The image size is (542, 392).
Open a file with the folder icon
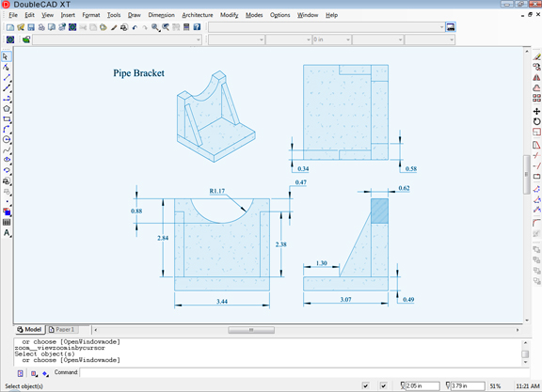click(21, 27)
